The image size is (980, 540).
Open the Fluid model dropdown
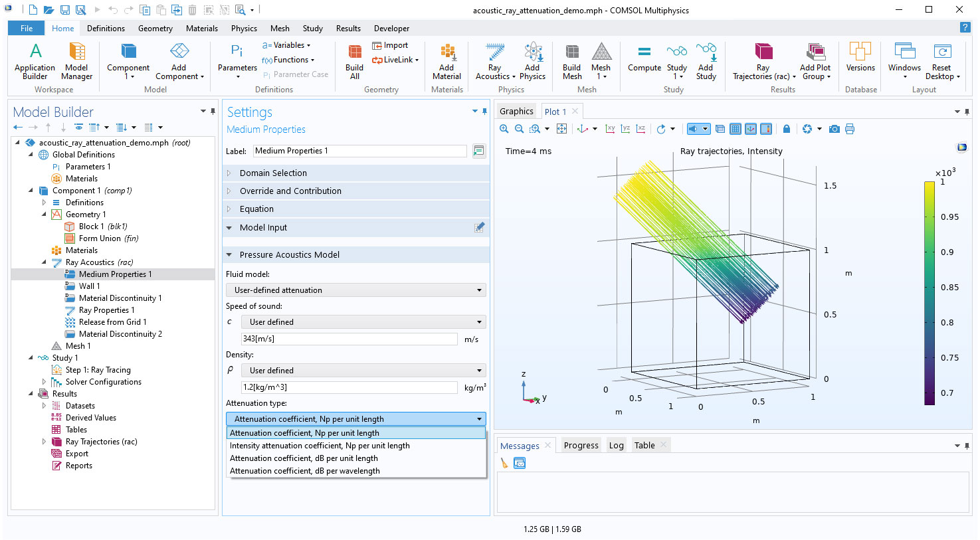point(355,290)
